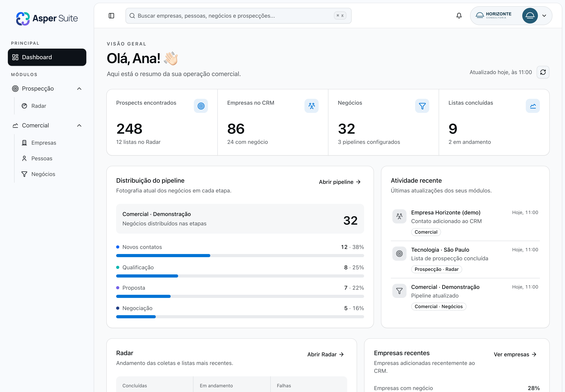Click the Negócios funnel icon in stats card
Screen dimensions: 565x392
click(x=422, y=106)
